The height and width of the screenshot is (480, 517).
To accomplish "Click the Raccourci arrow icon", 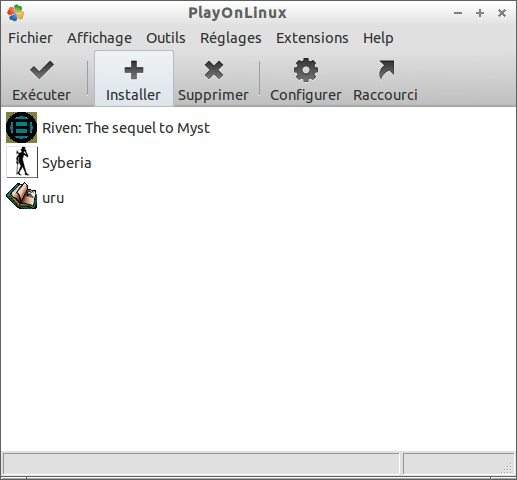I will [386, 69].
